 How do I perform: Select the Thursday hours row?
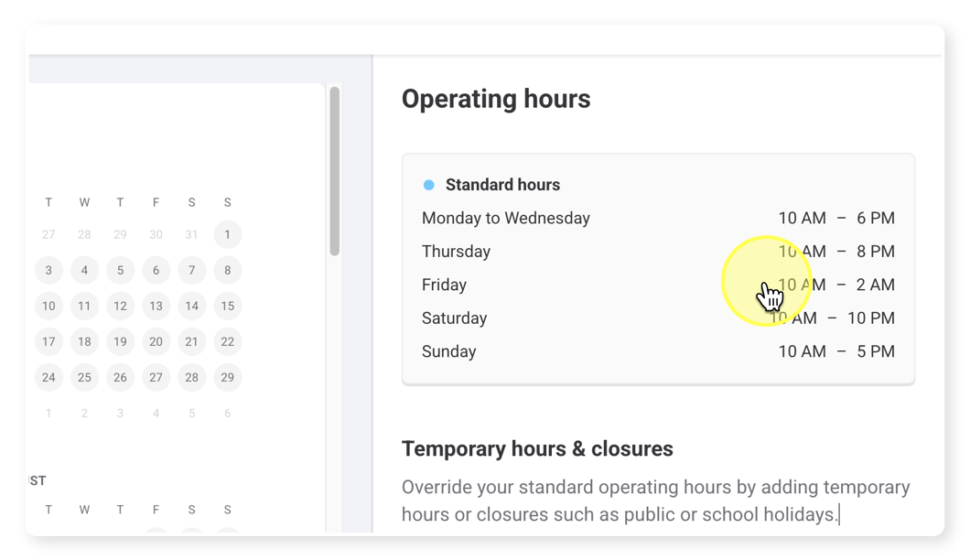coord(658,252)
